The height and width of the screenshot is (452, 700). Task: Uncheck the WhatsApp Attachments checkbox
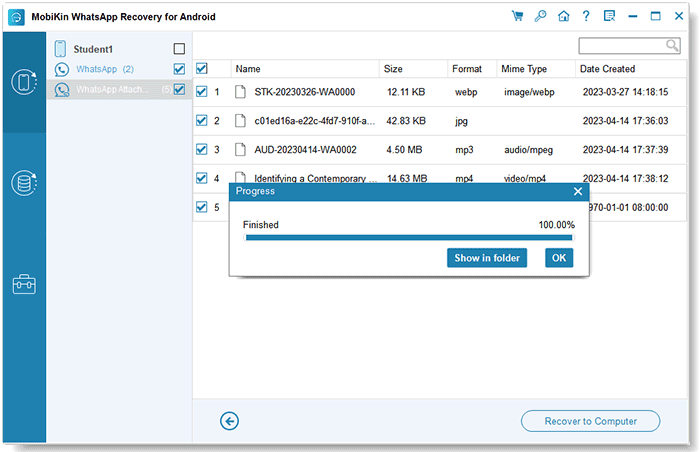(179, 89)
